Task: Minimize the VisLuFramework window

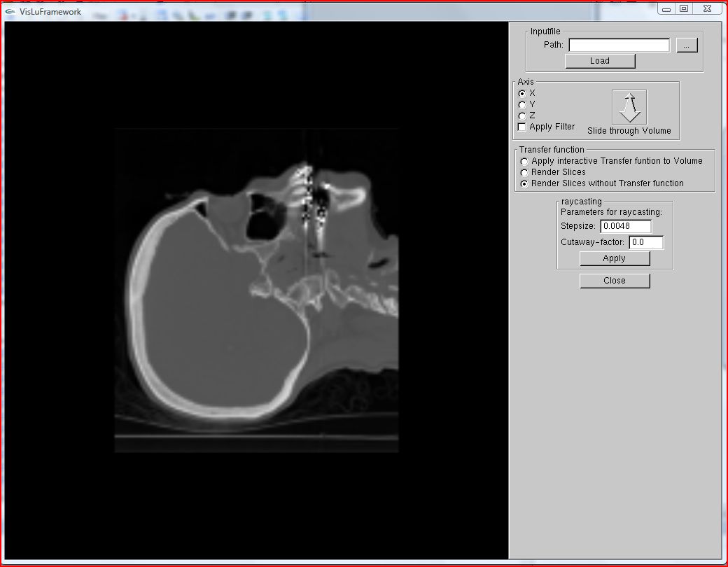Action: coord(667,9)
